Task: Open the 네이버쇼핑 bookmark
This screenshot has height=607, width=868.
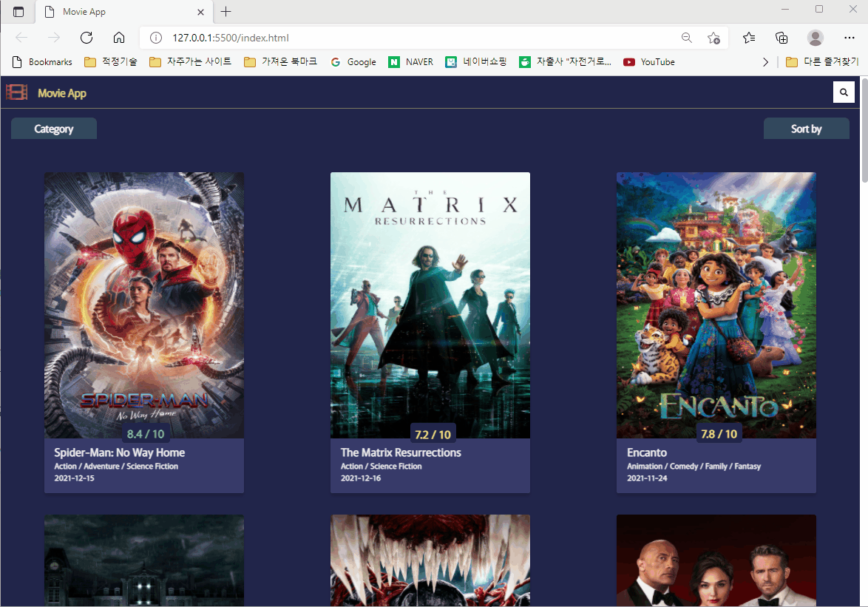Action: [x=476, y=62]
